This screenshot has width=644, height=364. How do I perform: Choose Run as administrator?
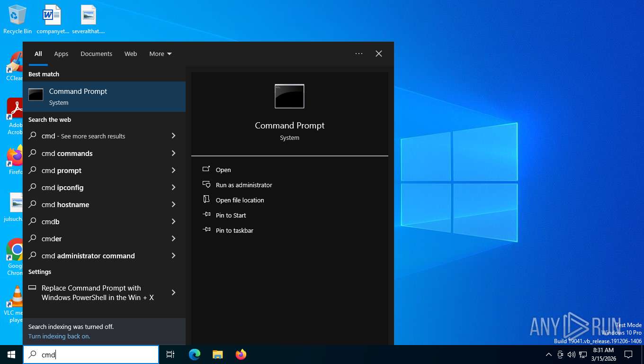244,185
